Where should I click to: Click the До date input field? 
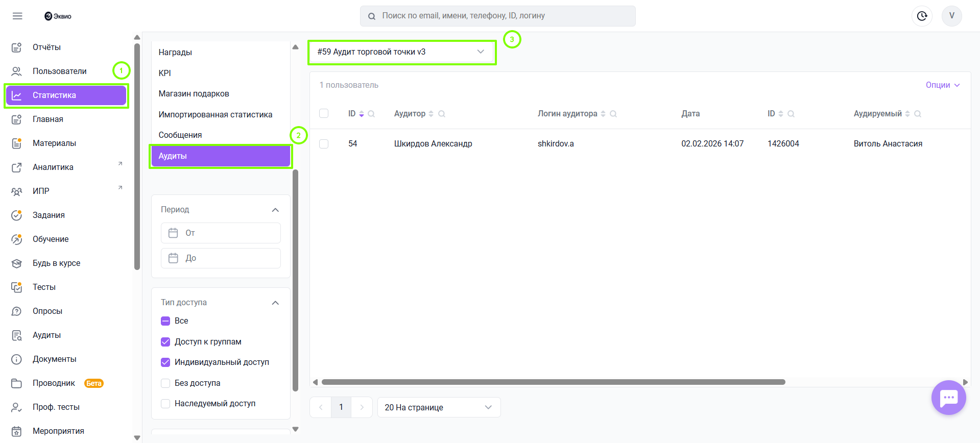click(230, 258)
